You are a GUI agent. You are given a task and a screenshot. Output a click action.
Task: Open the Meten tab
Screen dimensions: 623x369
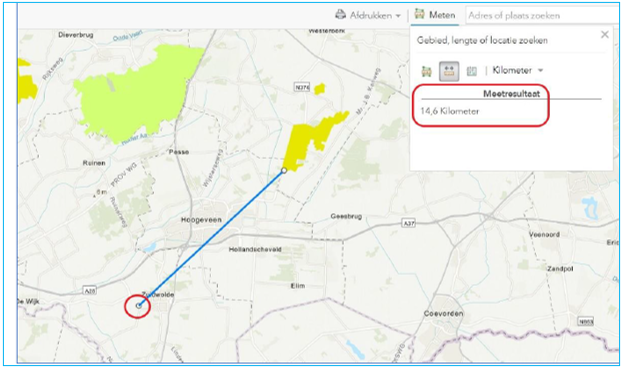[435, 15]
